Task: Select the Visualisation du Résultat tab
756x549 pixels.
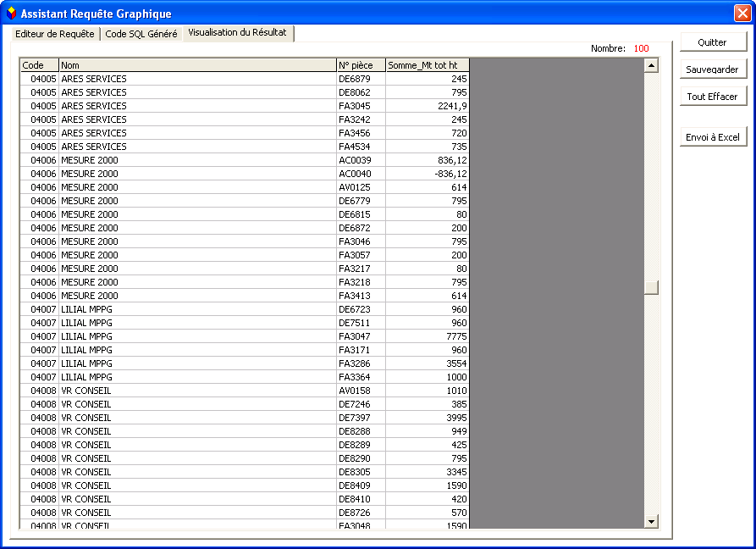Action: coord(238,33)
